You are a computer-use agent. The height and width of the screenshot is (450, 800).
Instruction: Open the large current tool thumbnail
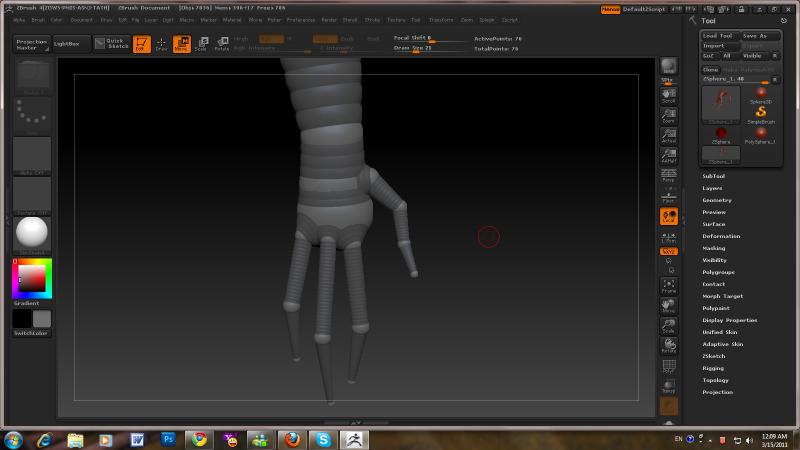[721, 105]
